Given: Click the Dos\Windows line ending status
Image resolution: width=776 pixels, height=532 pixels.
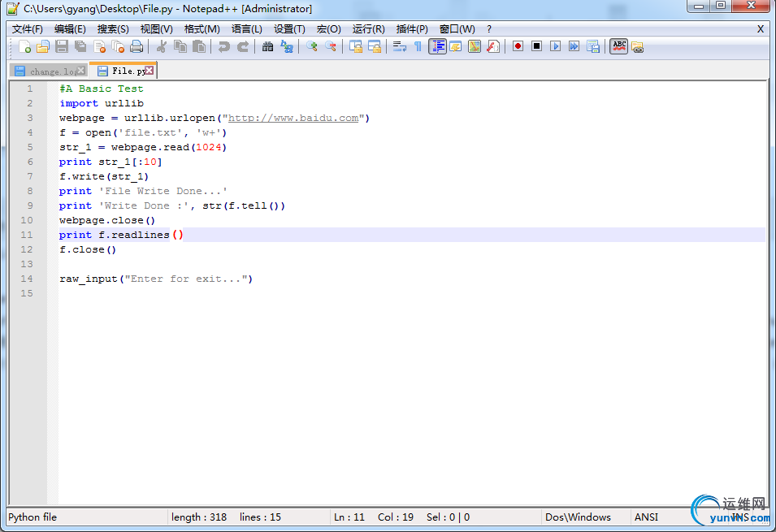Looking at the screenshot, I should pos(578,517).
